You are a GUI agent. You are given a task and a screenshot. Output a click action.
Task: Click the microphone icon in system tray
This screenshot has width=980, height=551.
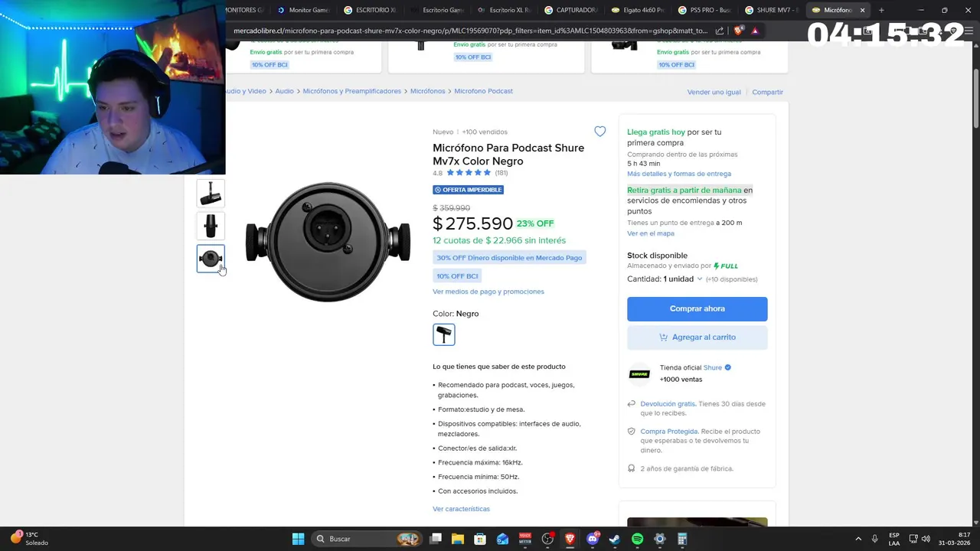coord(874,539)
